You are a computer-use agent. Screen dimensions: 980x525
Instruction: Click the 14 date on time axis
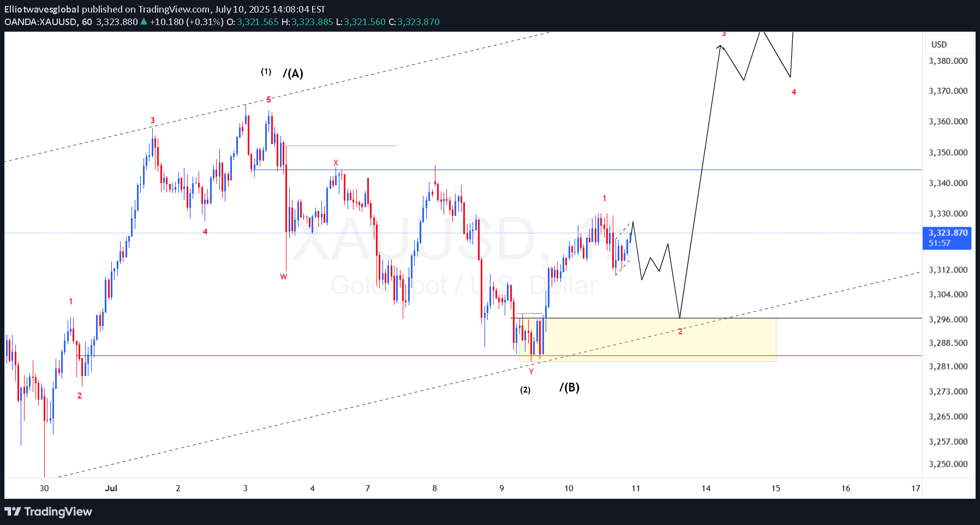[706, 488]
